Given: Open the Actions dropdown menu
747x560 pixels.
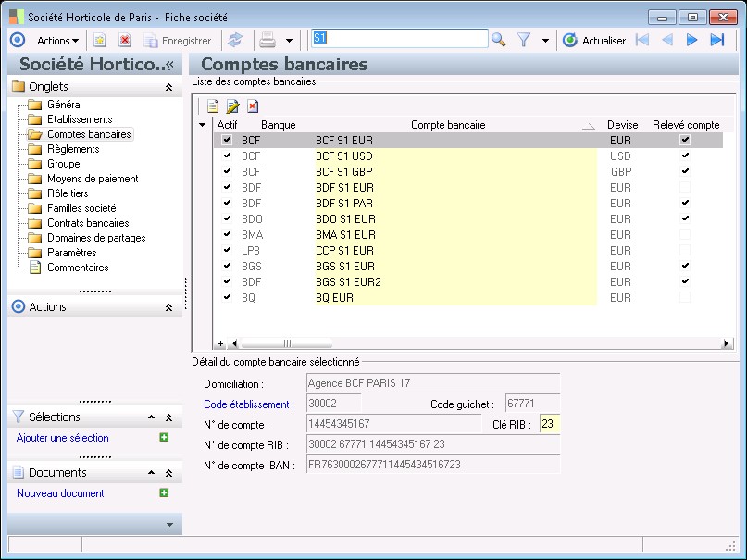Looking at the screenshot, I should click(57, 40).
